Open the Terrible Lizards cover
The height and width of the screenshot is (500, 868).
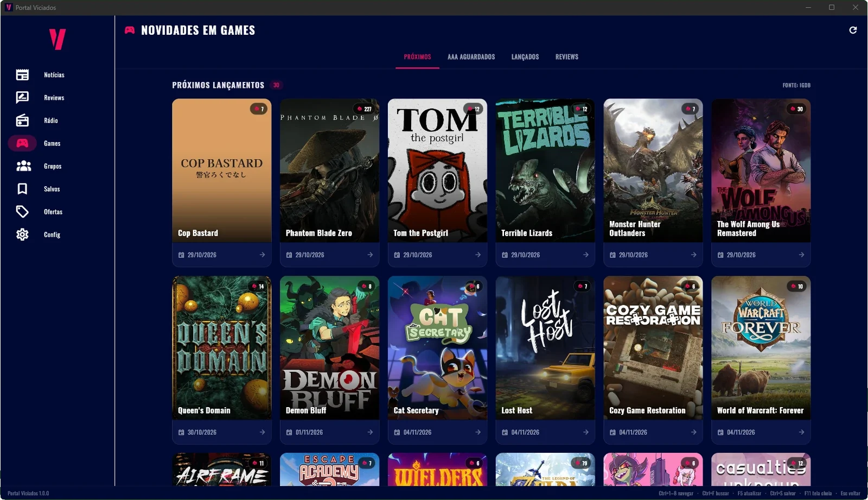coord(545,170)
